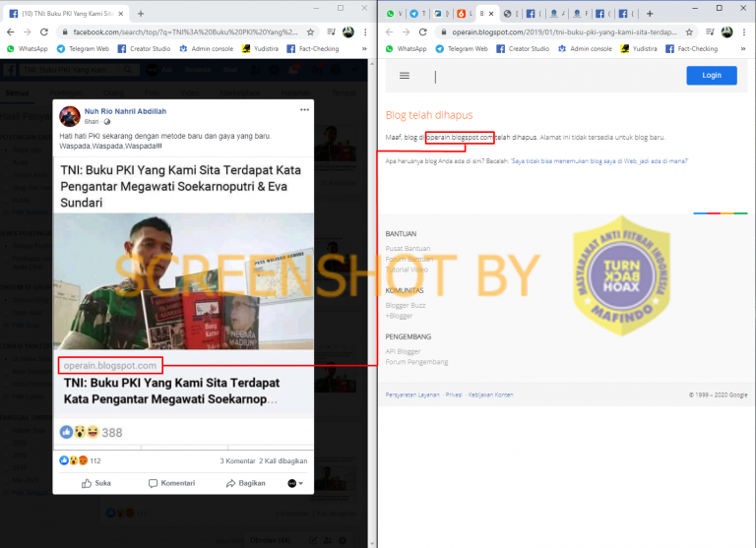
Task: Open API Blogger link
Action: click(x=403, y=351)
